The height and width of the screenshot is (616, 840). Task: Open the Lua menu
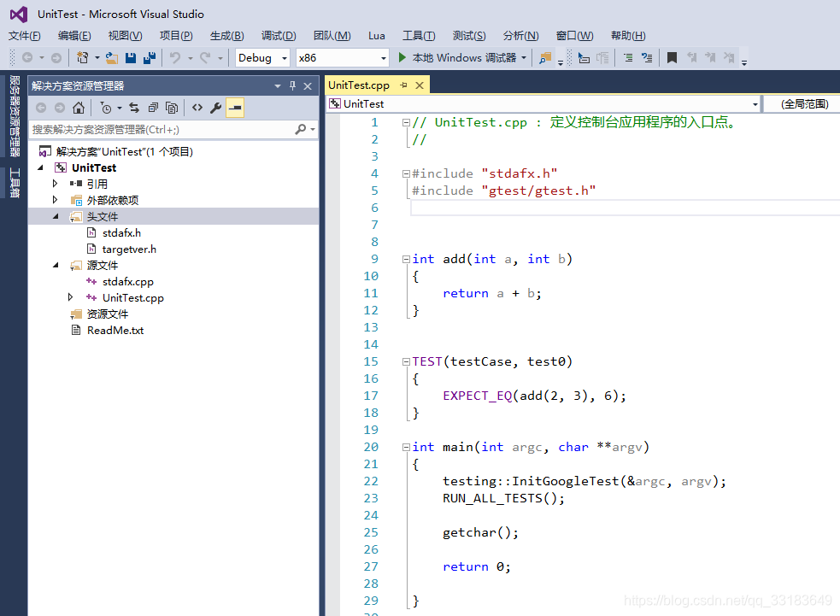point(377,36)
